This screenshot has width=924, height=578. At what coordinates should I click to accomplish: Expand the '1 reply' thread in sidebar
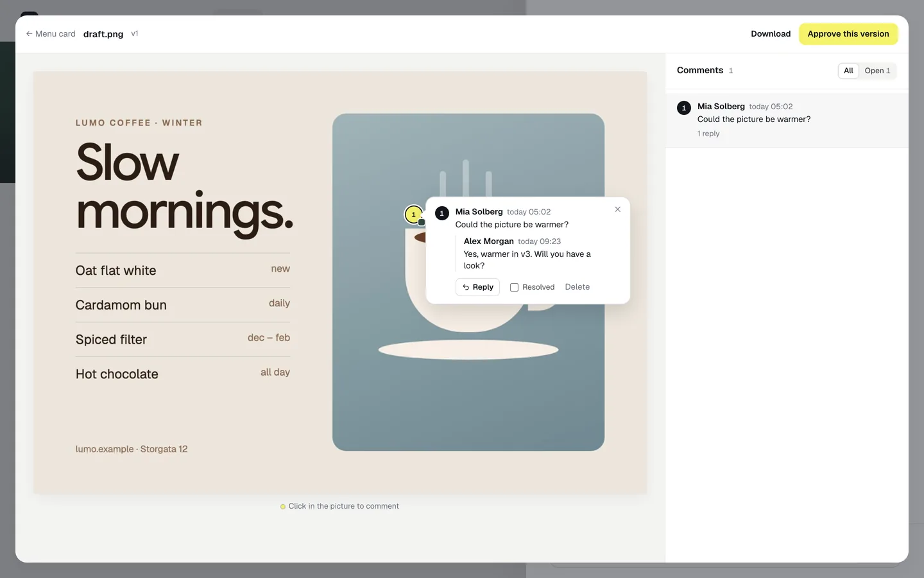(708, 134)
